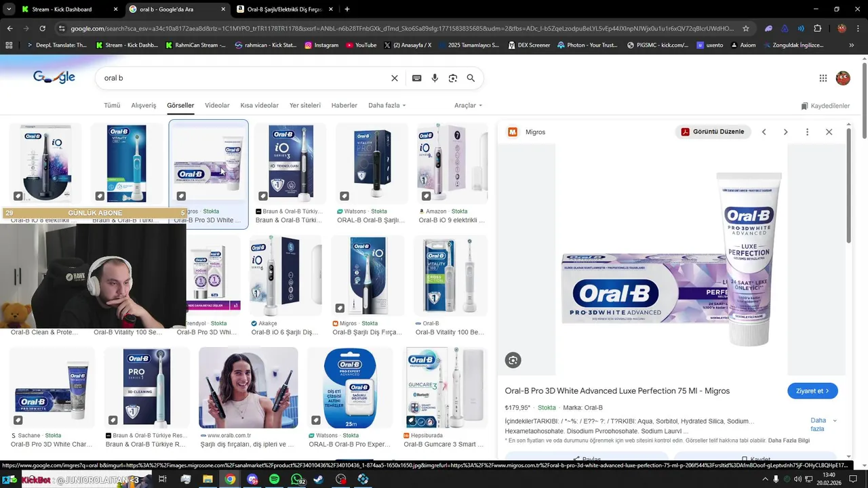The height and width of the screenshot is (488, 868).
Task: Open the uxento bookmark
Action: [709, 45]
